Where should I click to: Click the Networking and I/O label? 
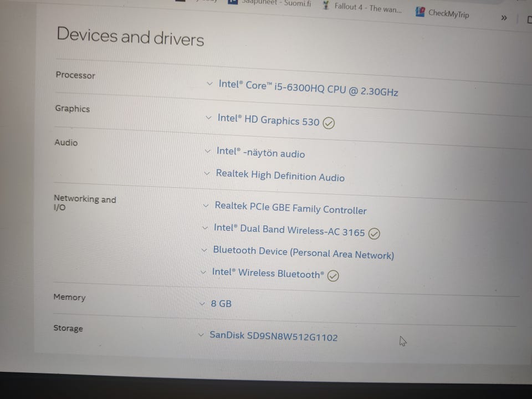coord(85,203)
